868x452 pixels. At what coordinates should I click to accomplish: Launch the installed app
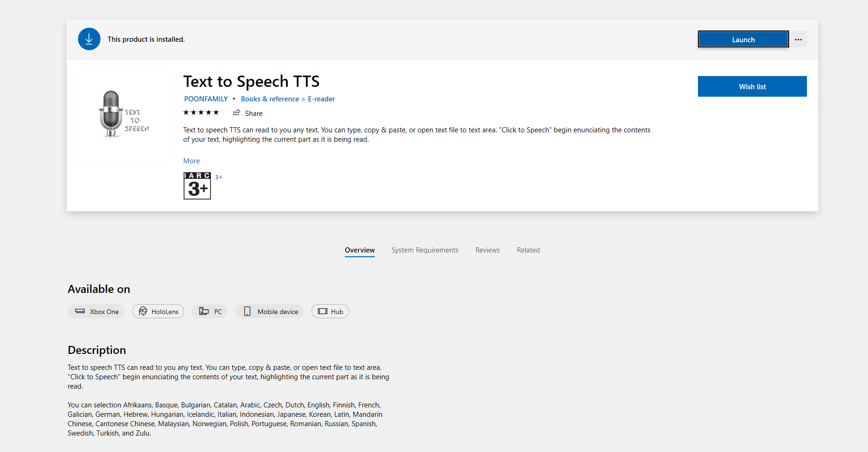click(744, 39)
